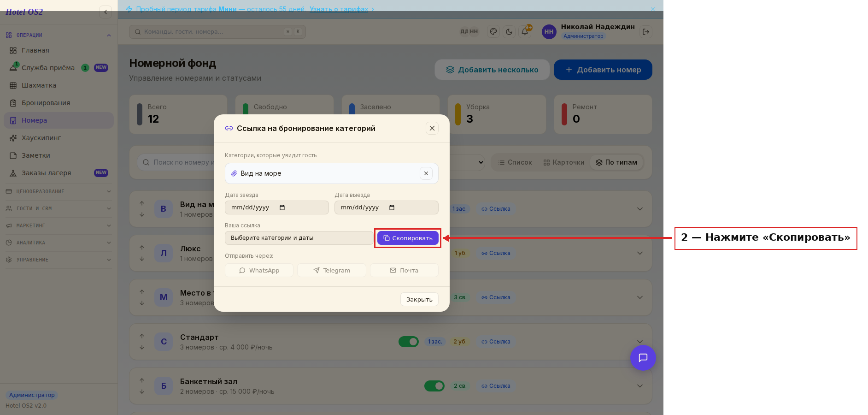
Task: Open the chat support bubble
Action: pyautogui.click(x=643, y=358)
